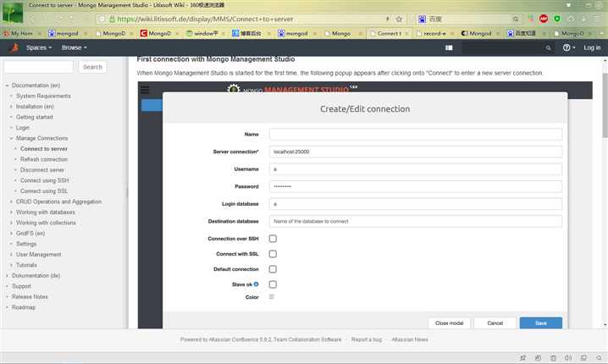
Task: Click the first status bar icon from left
Action: point(522,357)
